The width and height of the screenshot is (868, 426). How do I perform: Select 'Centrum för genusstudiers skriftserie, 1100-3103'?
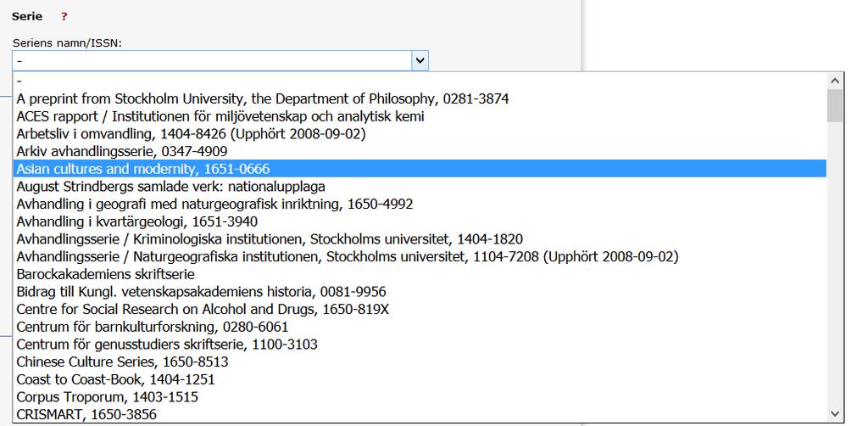point(420,344)
